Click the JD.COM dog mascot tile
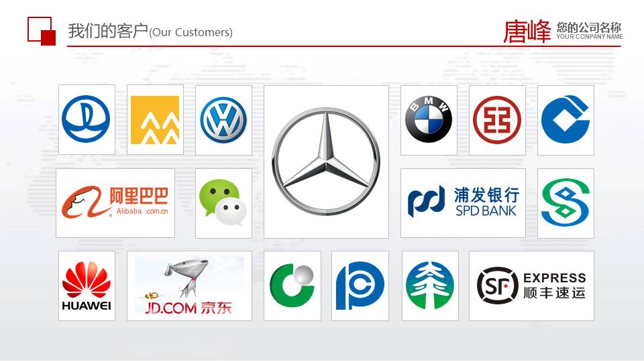This screenshot has height=362, width=644. point(189,286)
